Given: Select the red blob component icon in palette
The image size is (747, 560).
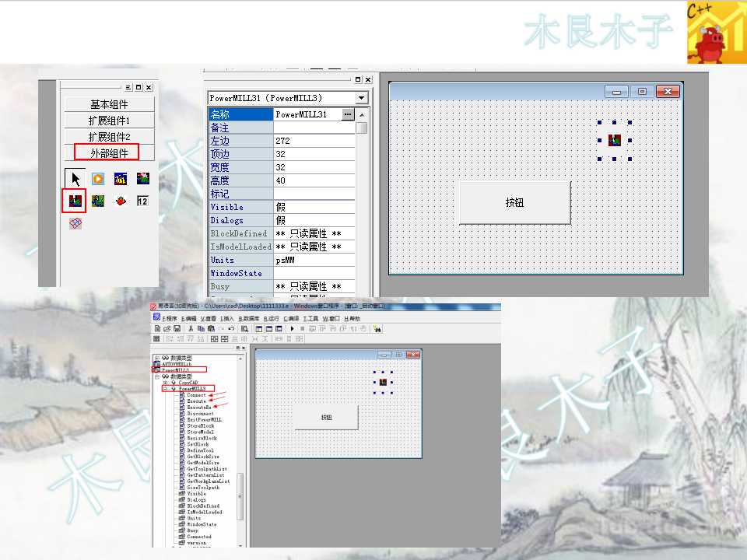Looking at the screenshot, I should 121,201.
